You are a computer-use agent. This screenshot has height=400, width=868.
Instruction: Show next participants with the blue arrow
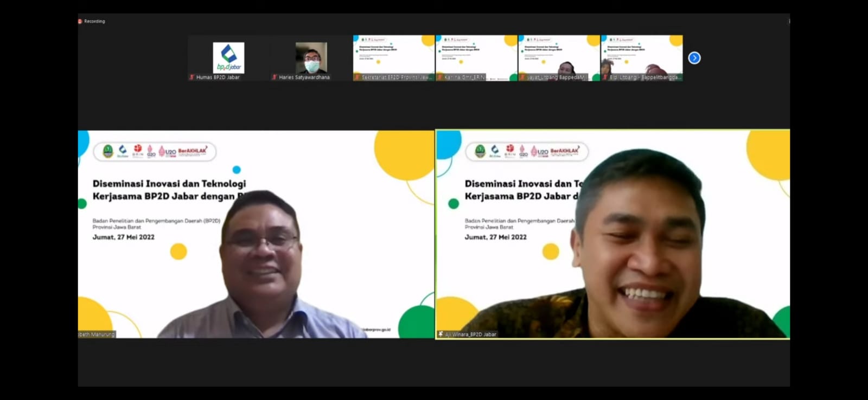click(x=694, y=58)
